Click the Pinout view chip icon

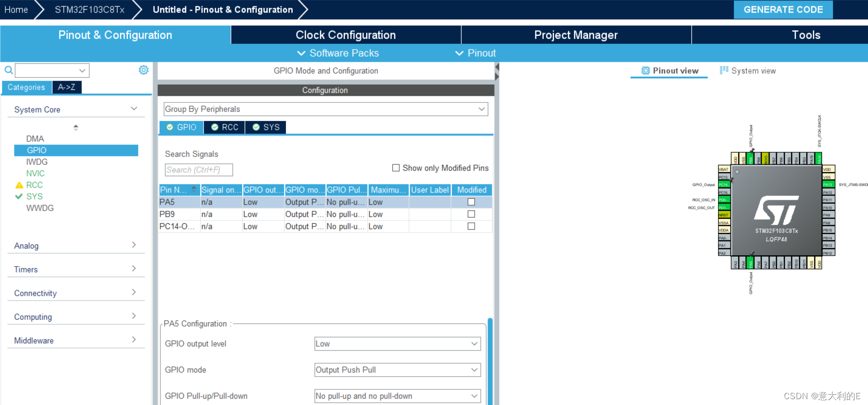click(645, 70)
